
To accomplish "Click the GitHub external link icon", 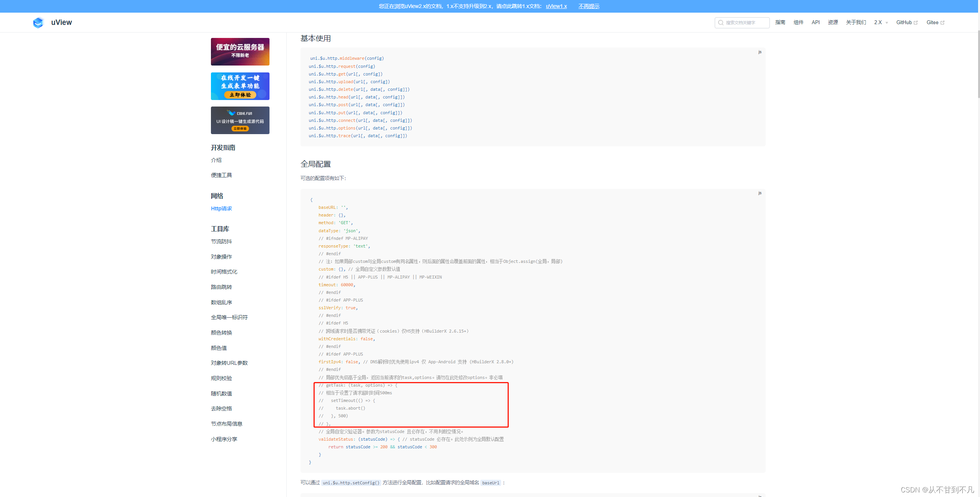I will coord(916,23).
